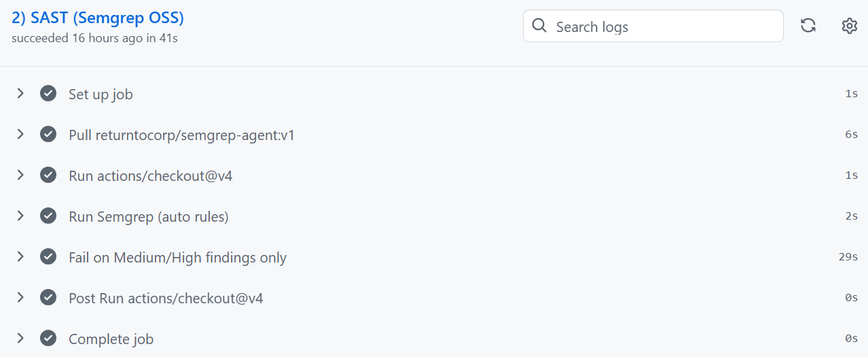The width and height of the screenshot is (868, 357).
Task: Expand the Set up job step
Action: click(20, 94)
